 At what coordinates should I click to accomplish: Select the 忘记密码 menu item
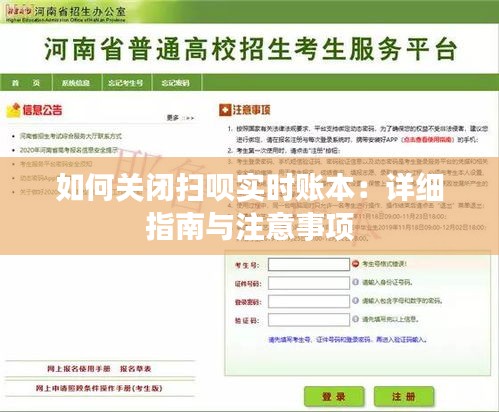pyautogui.click(x=176, y=83)
